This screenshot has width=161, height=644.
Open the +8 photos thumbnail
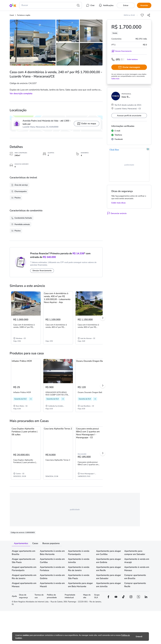[x=91, y=54]
